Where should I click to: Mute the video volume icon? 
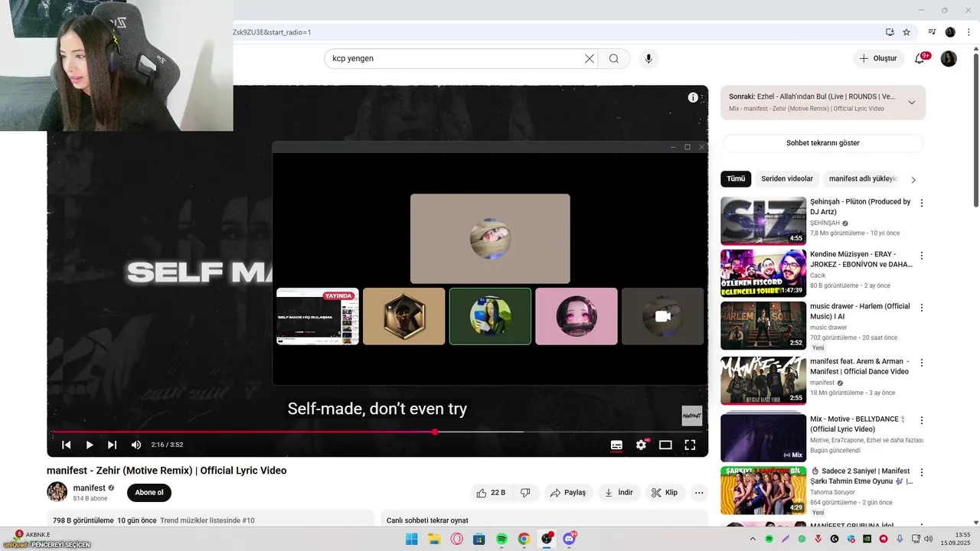[x=136, y=445]
